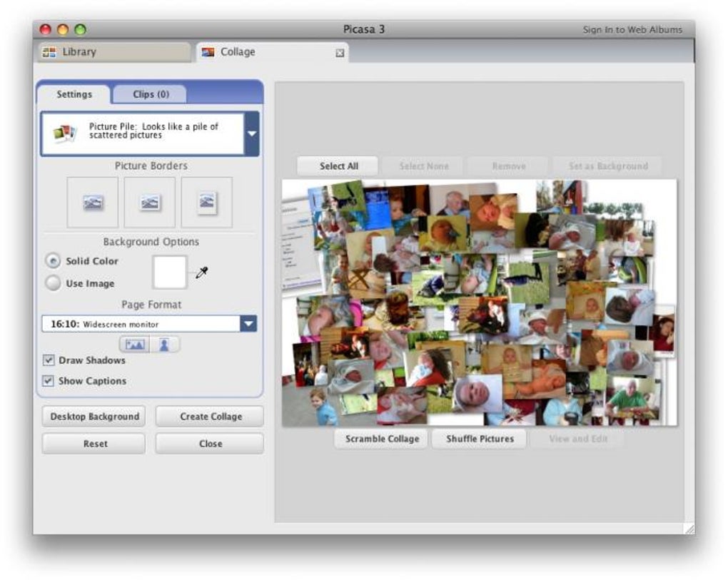Screen dimensions: 728x580
Task: Click the Picture Pile collage type icon
Action: click(x=64, y=133)
